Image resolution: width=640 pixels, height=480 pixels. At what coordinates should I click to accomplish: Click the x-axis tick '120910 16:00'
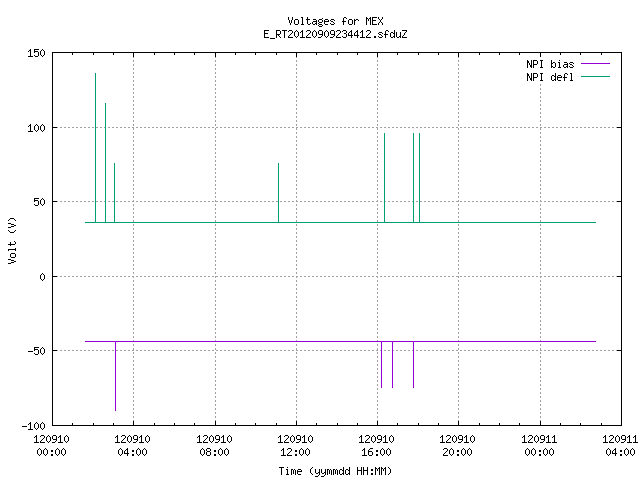pos(376,446)
